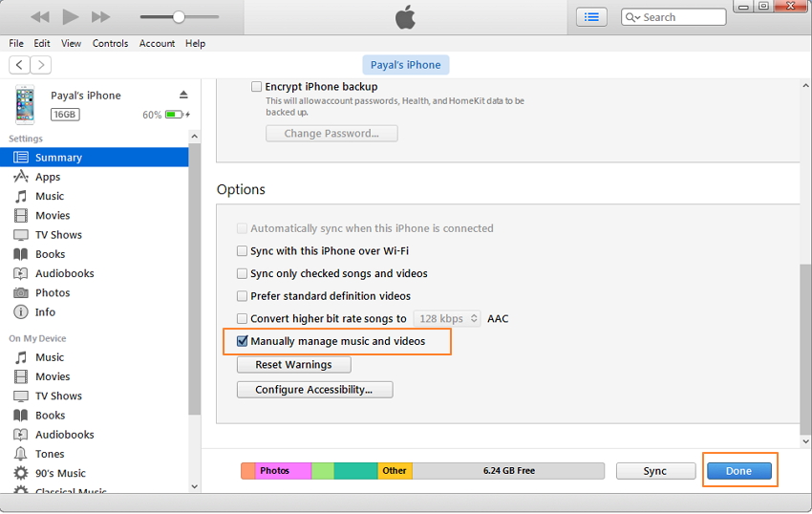Click Books icon under On My Device

point(21,416)
